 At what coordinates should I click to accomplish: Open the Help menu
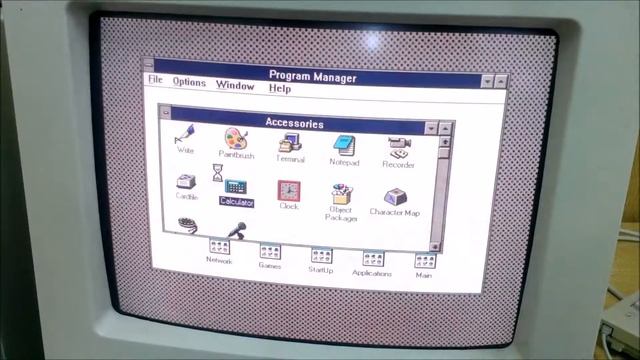pyautogui.click(x=280, y=89)
